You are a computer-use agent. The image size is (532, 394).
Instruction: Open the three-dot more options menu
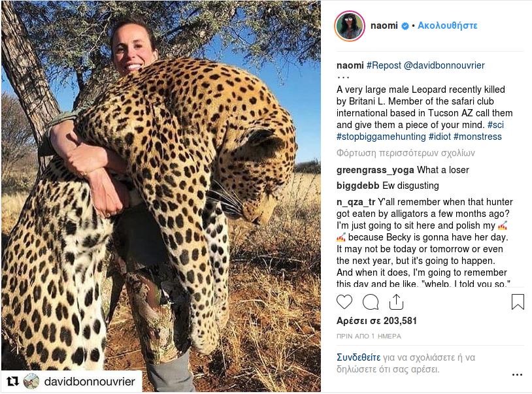click(517, 375)
